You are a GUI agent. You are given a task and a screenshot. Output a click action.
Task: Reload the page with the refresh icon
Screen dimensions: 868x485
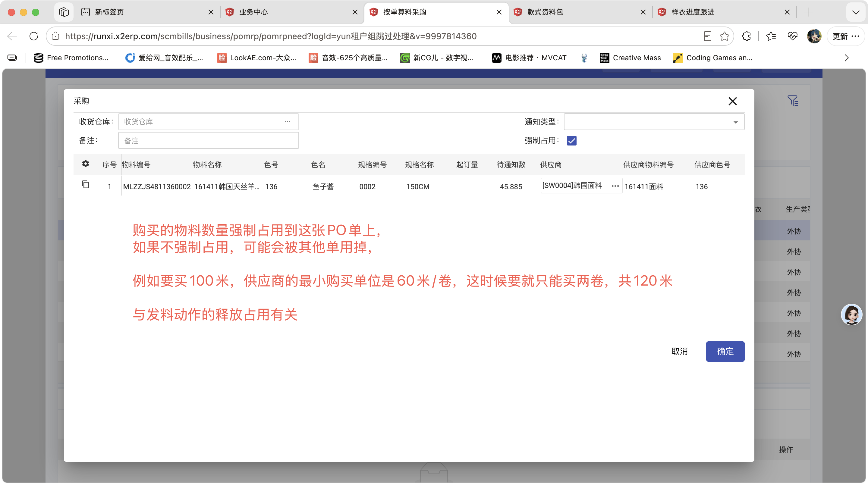[34, 36]
